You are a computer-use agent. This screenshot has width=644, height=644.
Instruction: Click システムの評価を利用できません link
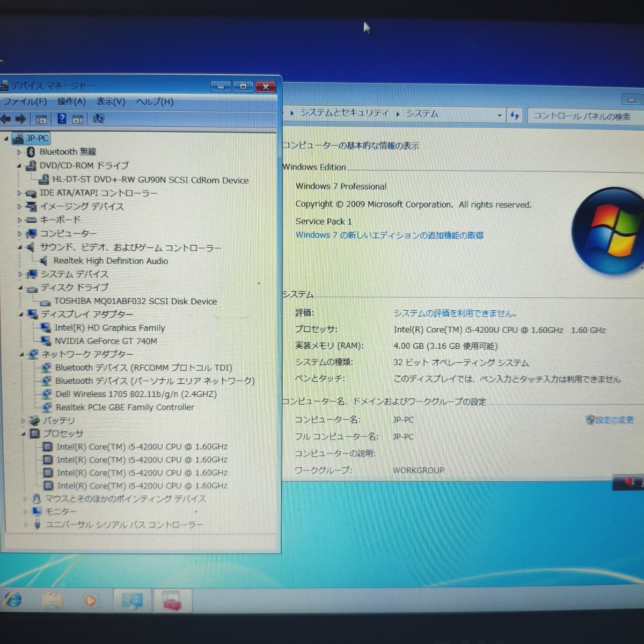pyautogui.click(x=455, y=313)
